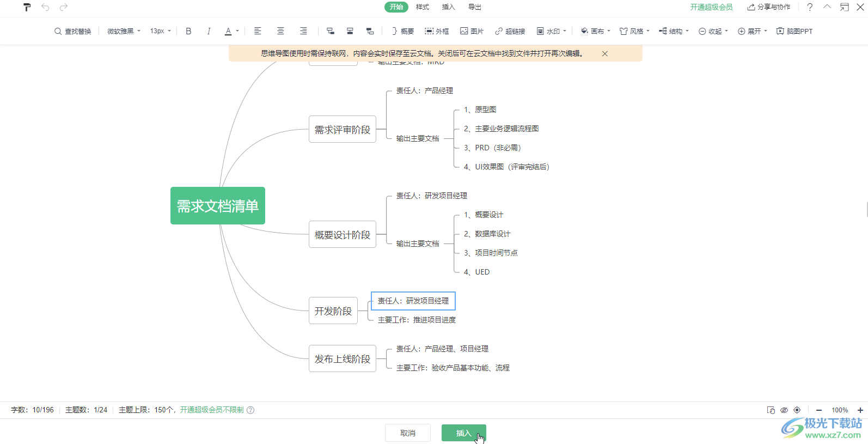Collapse toolbar with up chevron
The height and width of the screenshot is (444, 868).
tap(827, 7)
